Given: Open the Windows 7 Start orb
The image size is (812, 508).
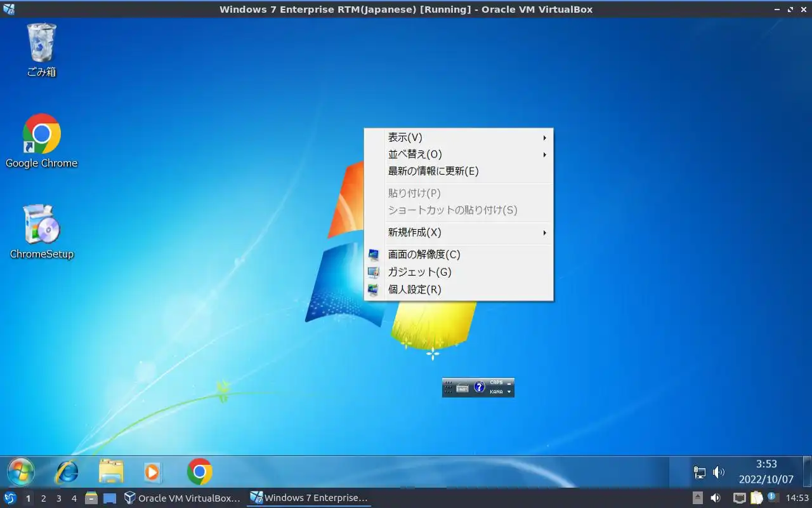Looking at the screenshot, I should click(x=21, y=472).
